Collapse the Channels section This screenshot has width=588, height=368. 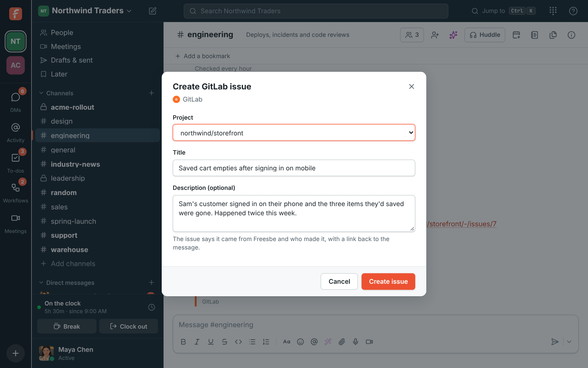(56, 93)
